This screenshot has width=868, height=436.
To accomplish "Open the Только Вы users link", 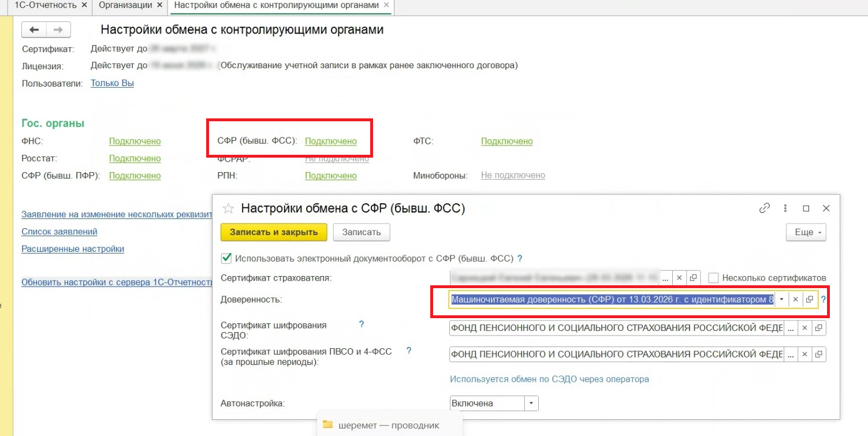I will (x=112, y=83).
